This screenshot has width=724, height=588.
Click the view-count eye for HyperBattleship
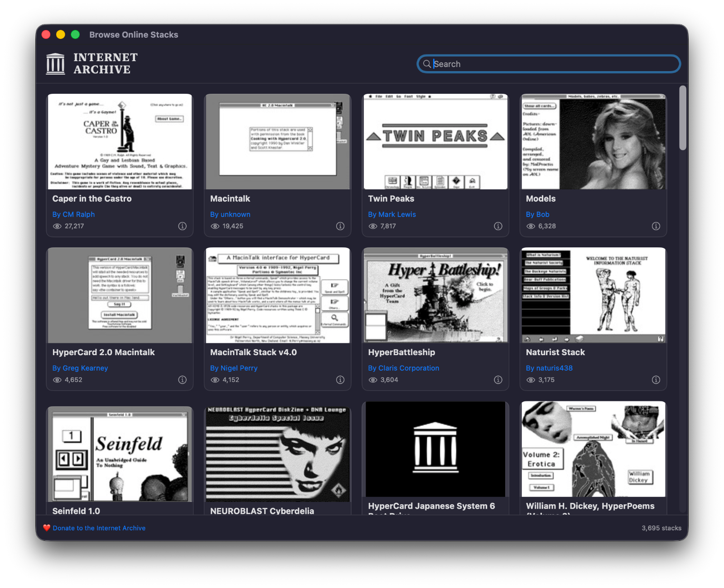coord(373,380)
